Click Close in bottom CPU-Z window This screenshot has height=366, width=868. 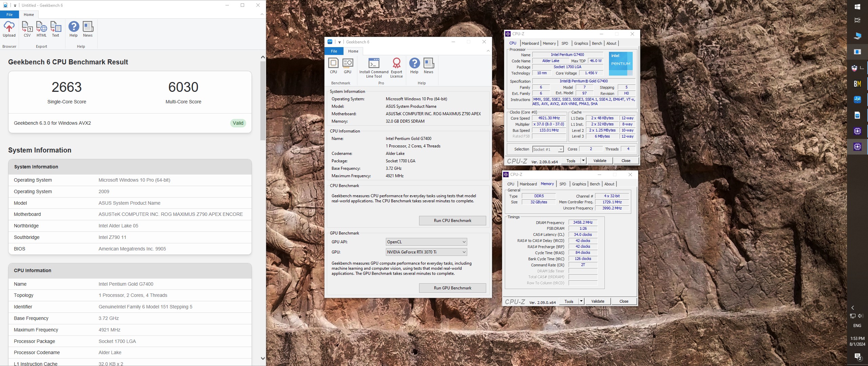point(624,301)
